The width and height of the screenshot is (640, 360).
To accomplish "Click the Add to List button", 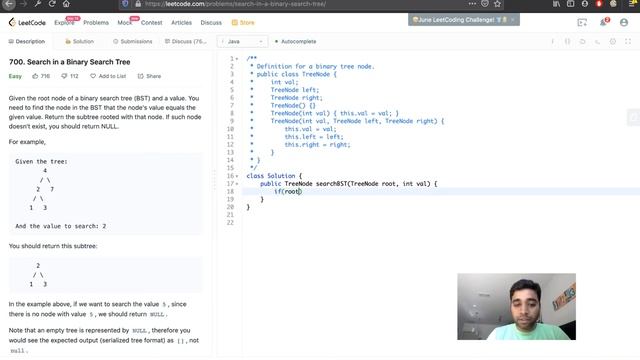I will point(108,76).
